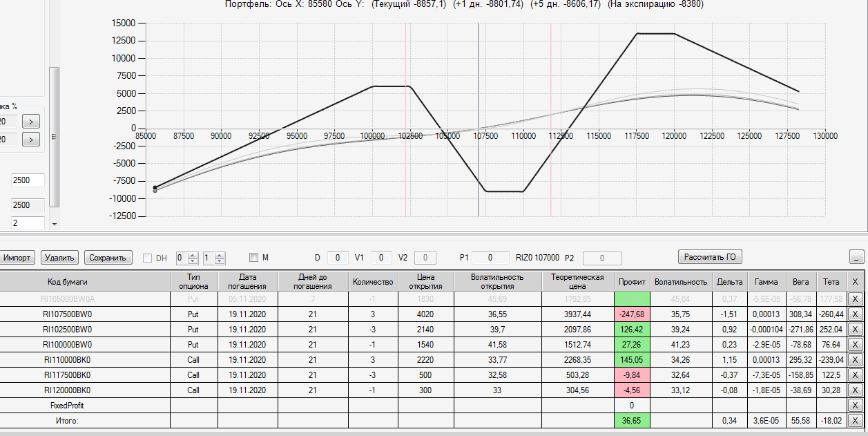Delete the RI107500BW0 row with its X

click(856, 314)
